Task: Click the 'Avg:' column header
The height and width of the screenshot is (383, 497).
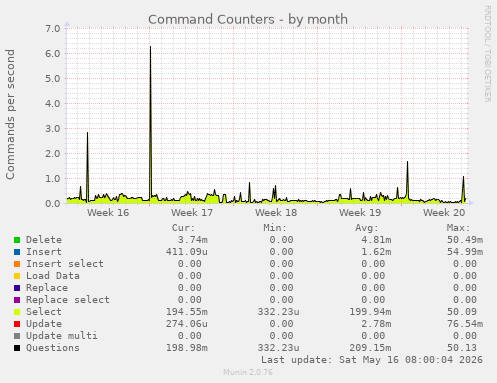Action: click(367, 228)
